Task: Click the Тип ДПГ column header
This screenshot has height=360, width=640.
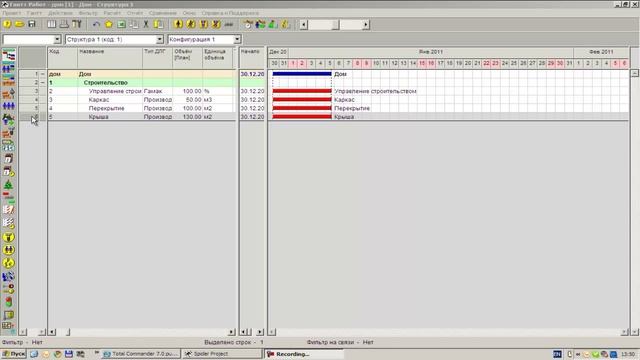Action: [x=158, y=58]
